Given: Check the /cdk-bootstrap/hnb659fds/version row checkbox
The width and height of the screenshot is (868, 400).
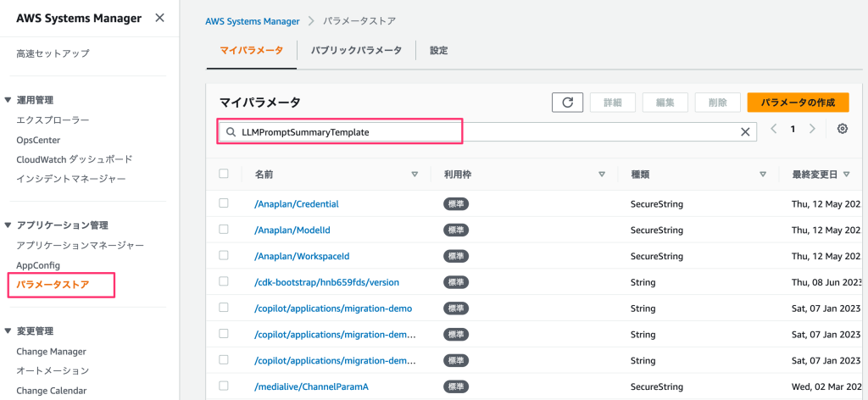Looking at the screenshot, I should (x=224, y=281).
